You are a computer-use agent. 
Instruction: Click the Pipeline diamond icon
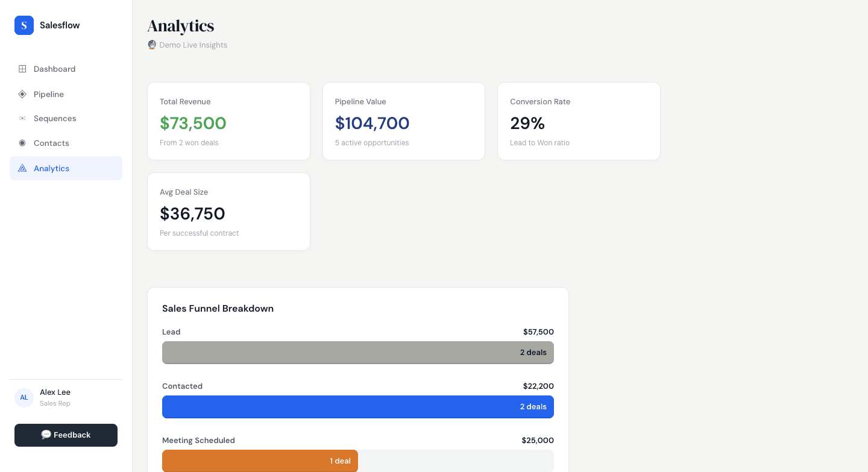pyautogui.click(x=22, y=94)
